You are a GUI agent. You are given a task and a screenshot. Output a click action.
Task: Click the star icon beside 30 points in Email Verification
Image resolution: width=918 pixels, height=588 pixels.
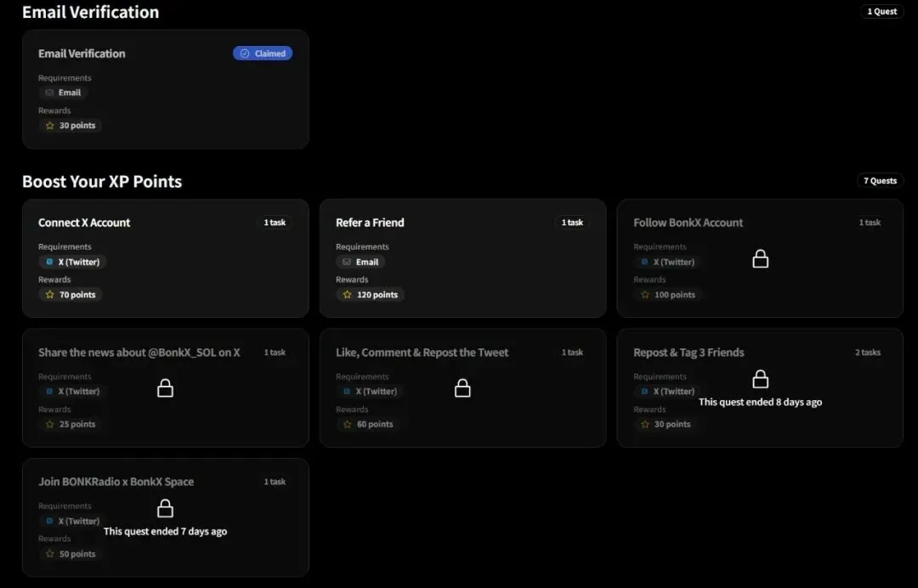tap(50, 125)
